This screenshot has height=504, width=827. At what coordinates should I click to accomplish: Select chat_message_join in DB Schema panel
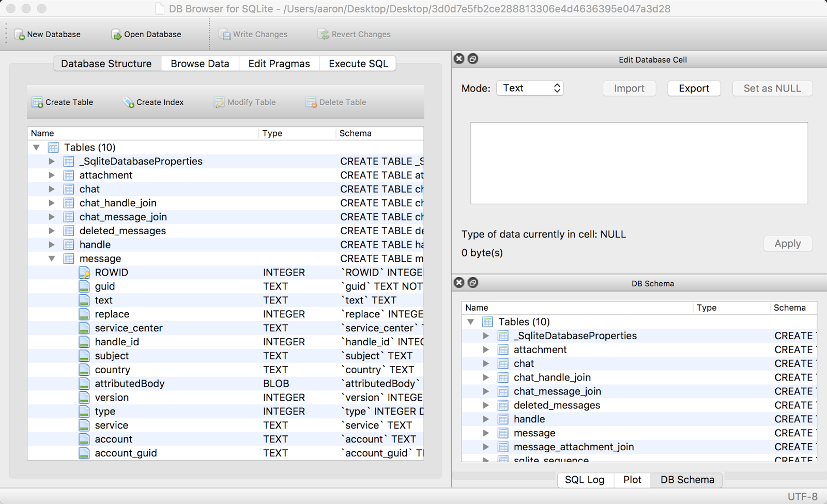[639, 391]
